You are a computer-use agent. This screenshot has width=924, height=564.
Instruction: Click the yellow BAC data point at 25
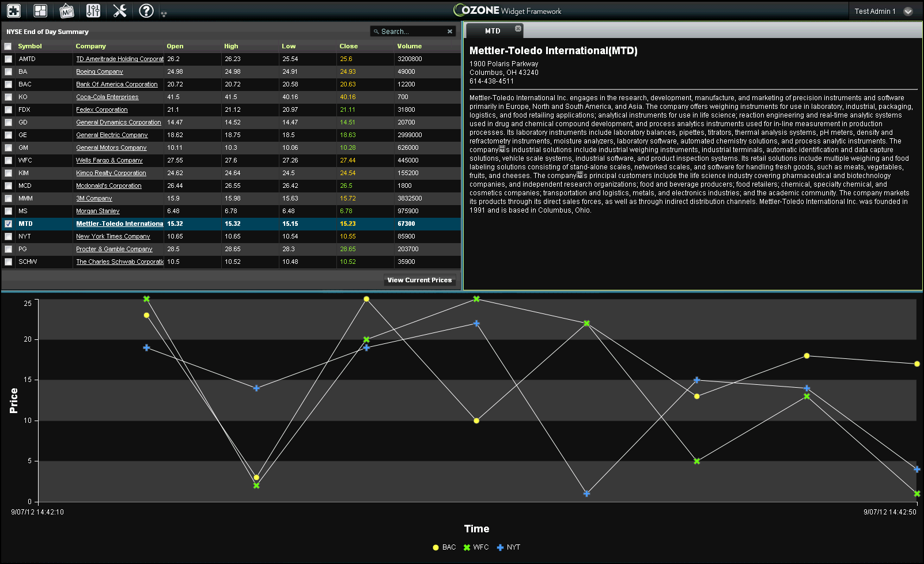tap(366, 299)
